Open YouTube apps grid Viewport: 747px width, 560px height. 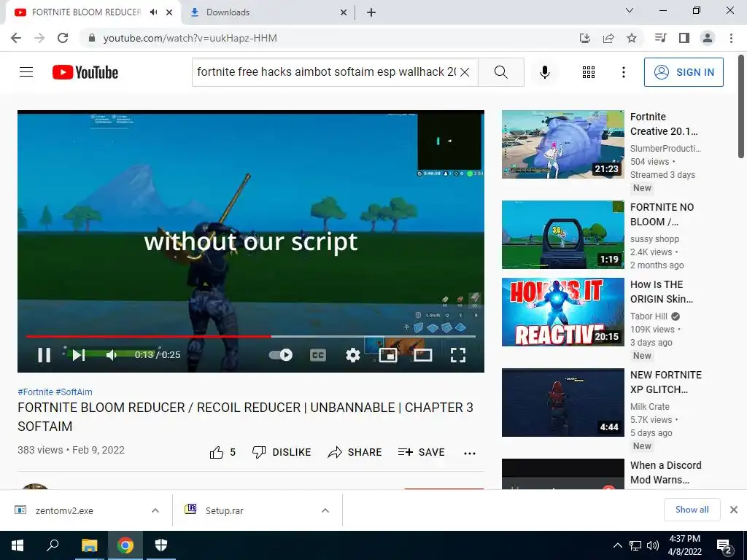point(589,72)
